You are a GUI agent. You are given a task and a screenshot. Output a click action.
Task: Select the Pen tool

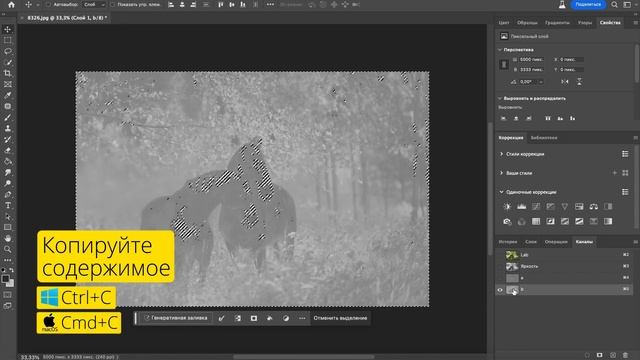[x=7, y=194]
